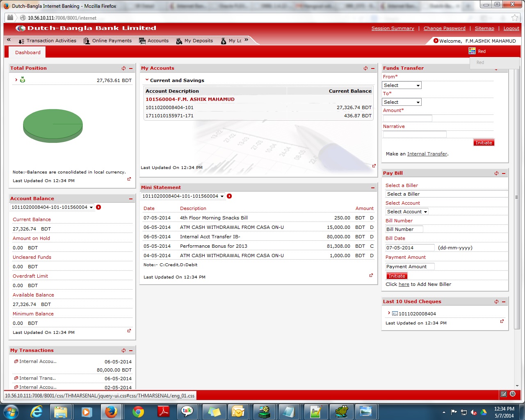Click the Session Summary link
Viewport: 525px width, 420px height.
tap(393, 28)
